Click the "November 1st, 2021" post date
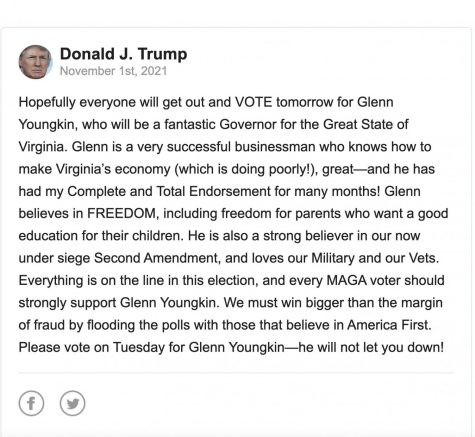 click(x=113, y=71)
